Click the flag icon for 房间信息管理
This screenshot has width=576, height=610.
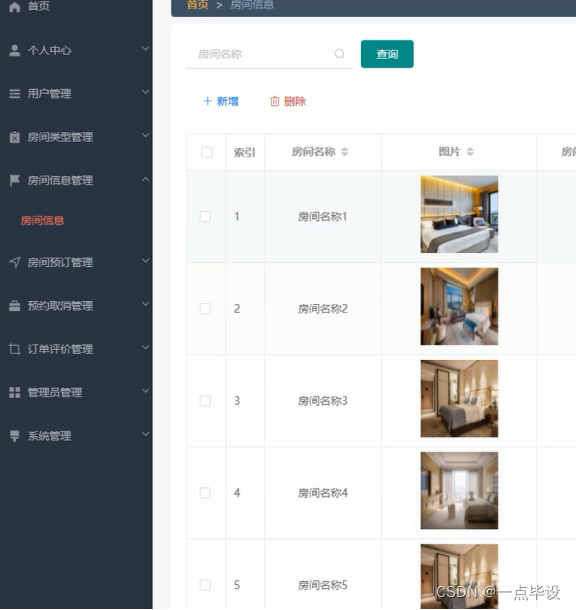[x=15, y=180]
